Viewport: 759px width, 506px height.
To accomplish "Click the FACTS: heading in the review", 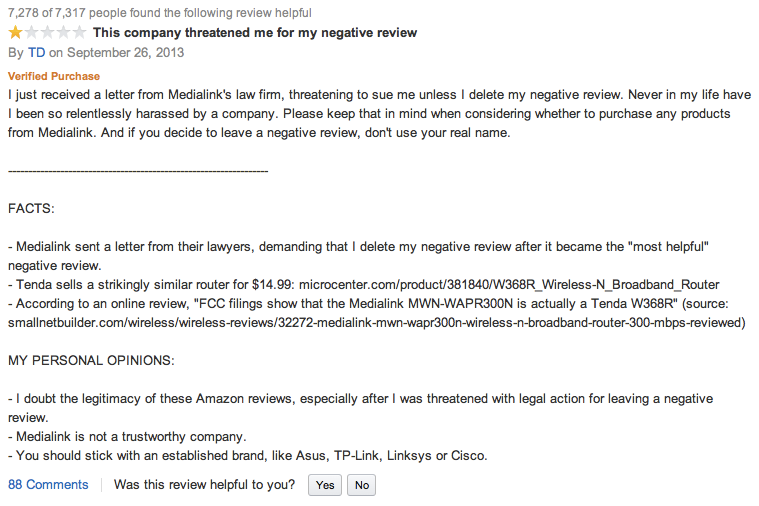I will point(31,209).
